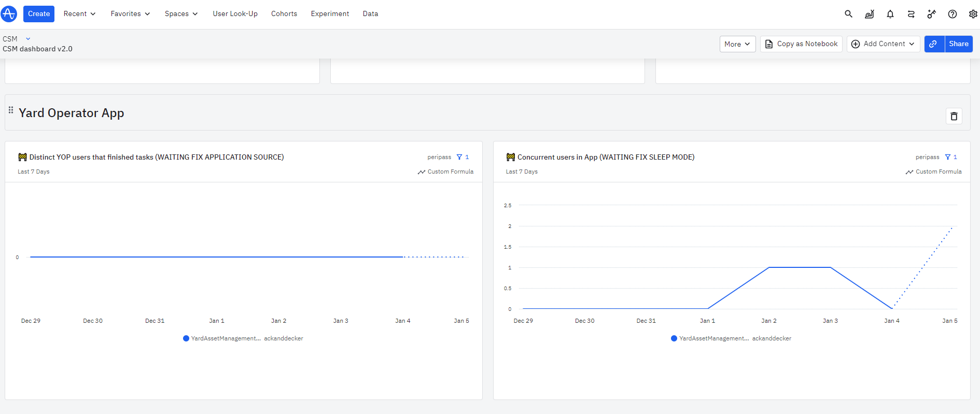
Task: Click filter icon on Concurrent users chart
Action: click(948, 157)
